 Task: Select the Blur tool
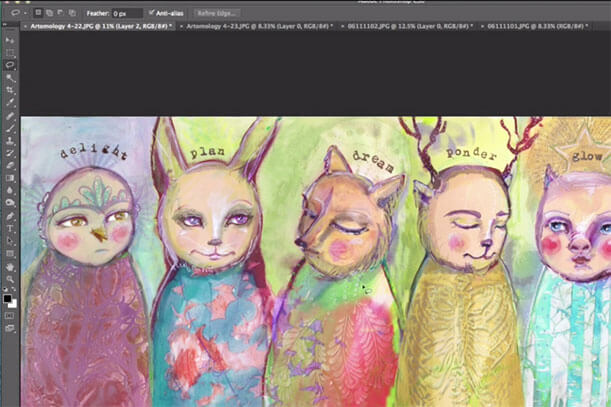[10, 191]
